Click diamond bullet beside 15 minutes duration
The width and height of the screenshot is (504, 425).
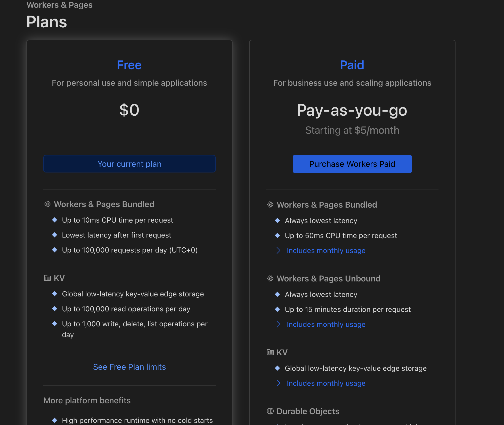pyautogui.click(x=277, y=309)
